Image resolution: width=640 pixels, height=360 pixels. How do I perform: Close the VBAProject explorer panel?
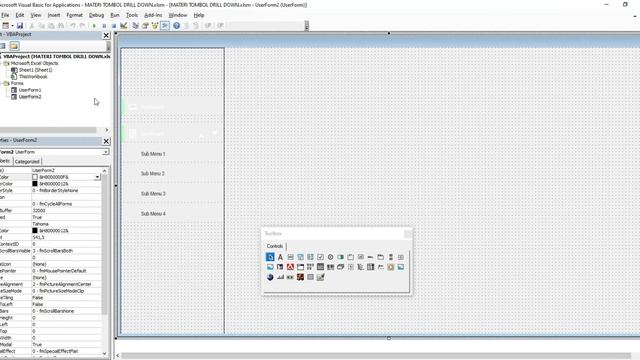tap(106, 36)
